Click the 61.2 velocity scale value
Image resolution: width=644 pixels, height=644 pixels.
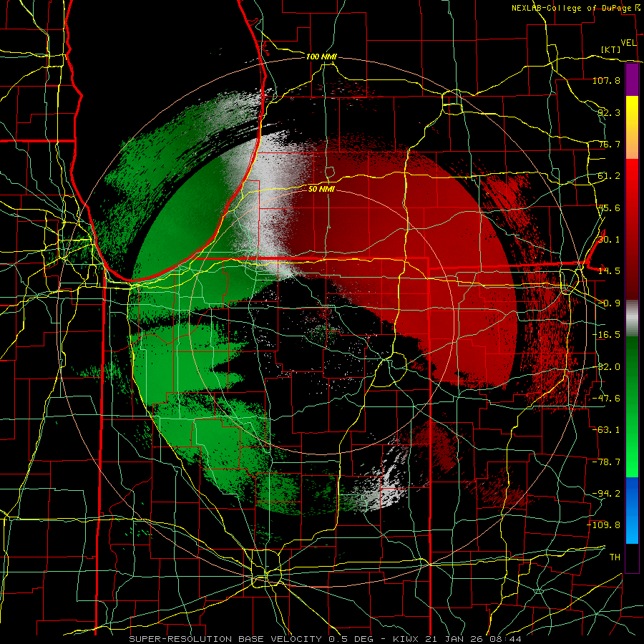click(608, 176)
